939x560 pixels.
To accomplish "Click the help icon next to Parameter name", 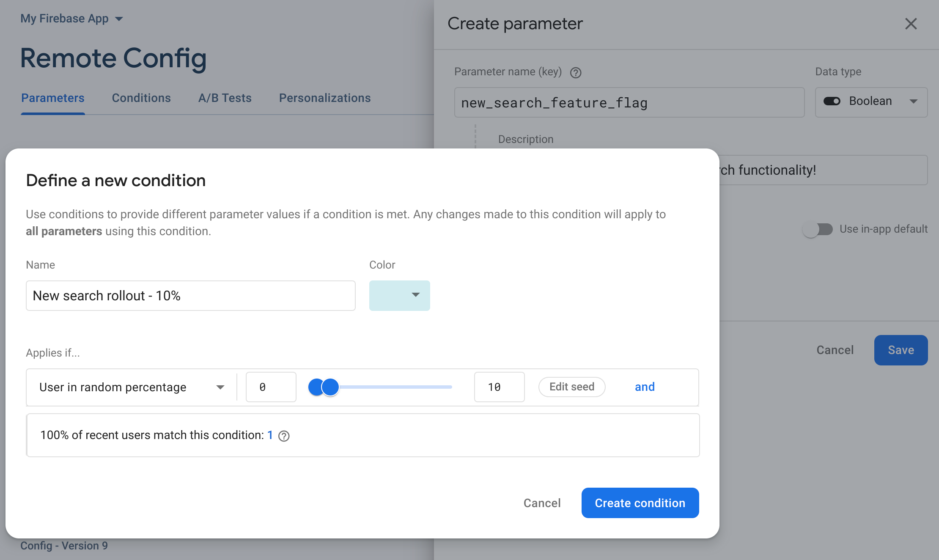I will 575,71.
